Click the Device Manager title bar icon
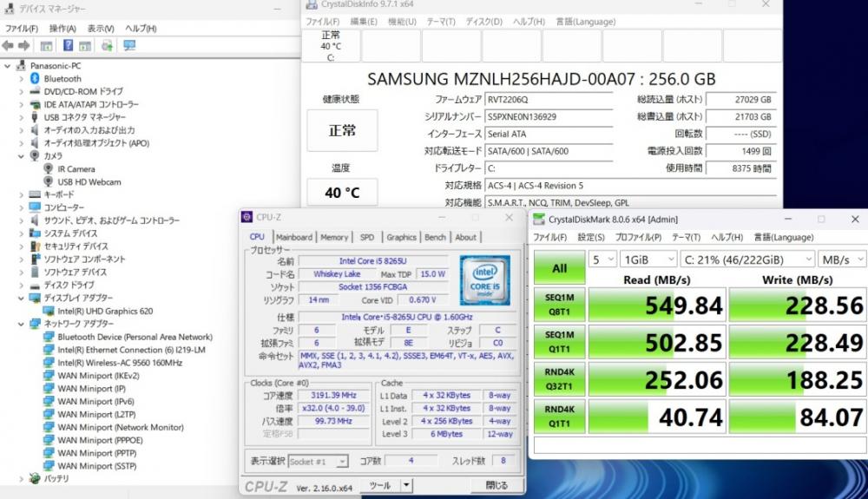This screenshot has height=499, width=868. 9,9
